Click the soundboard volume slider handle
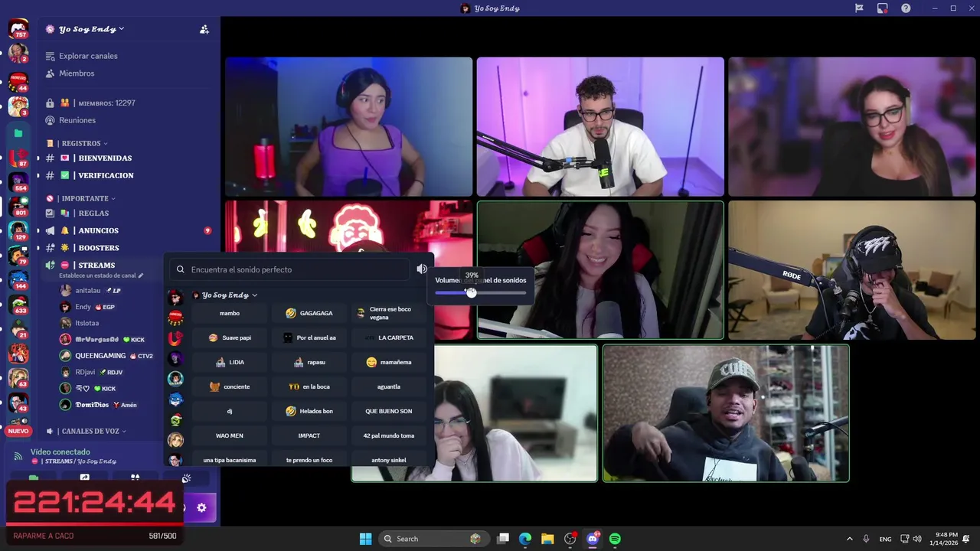The height and width of the screenshot is (551, 980). 471,292
